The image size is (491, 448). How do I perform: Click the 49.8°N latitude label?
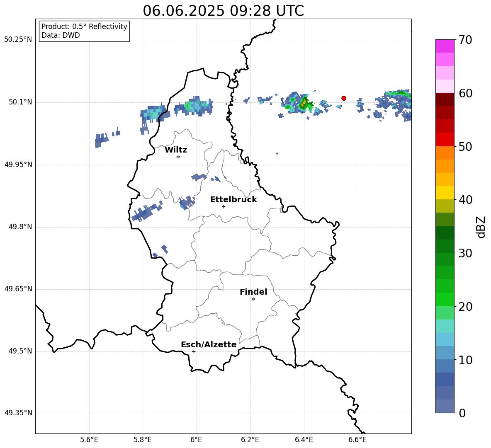(21, 227)
